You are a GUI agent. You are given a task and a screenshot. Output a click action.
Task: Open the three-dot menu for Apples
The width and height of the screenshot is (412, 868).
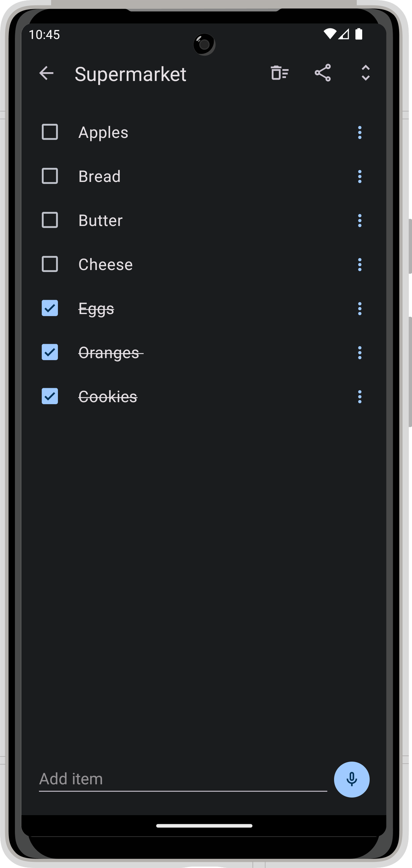point(360,132)
